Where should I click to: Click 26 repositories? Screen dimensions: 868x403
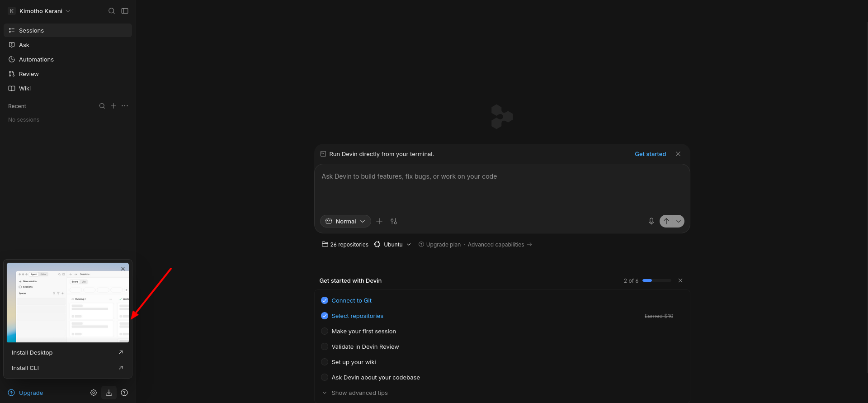345,244
